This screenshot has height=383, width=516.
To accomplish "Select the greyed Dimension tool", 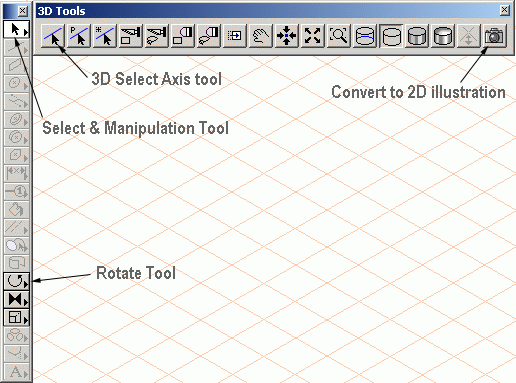I will click(16, 174).
